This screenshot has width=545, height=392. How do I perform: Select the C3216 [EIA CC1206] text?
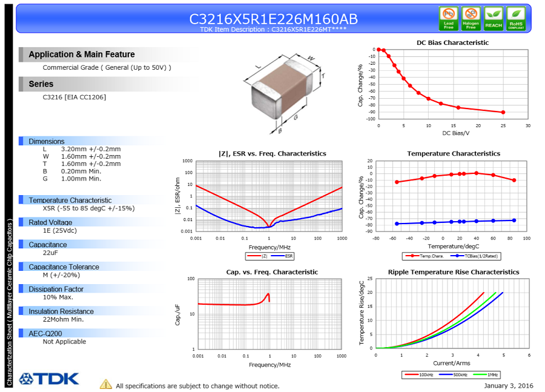[74, 97]
